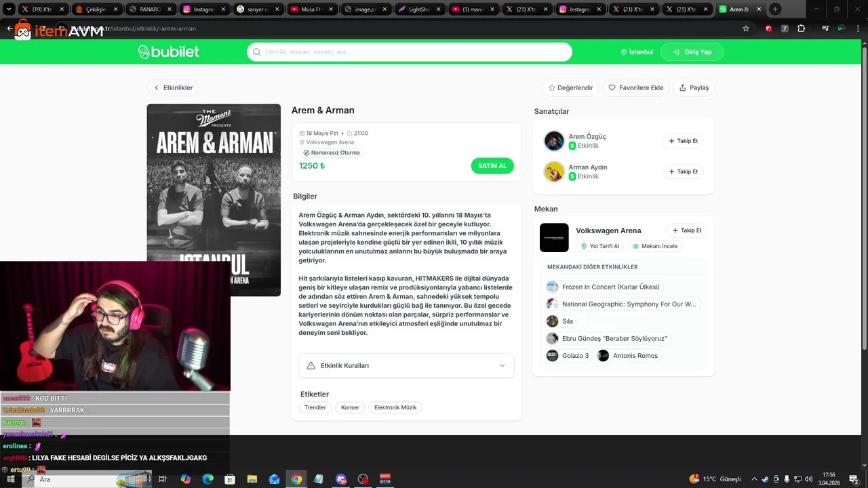Open the Sıla event
Image resolution: width=868 pixels, height=488 pixels.
(561, 321)
